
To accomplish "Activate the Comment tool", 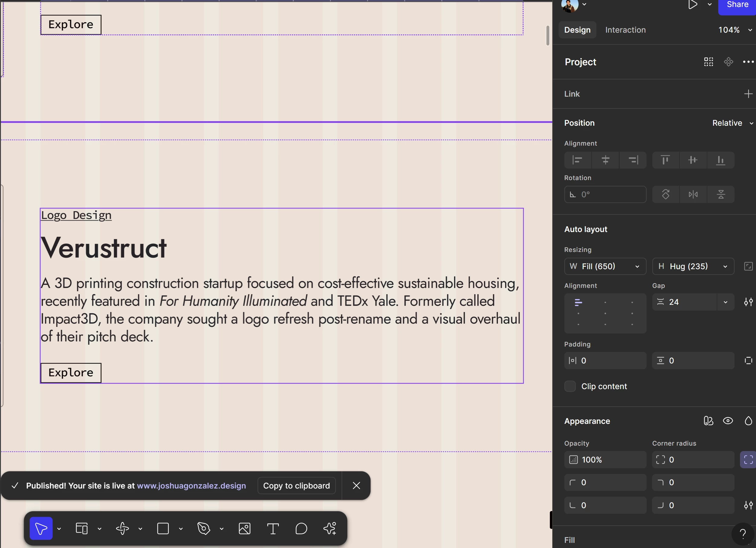I will pos(301,528).
